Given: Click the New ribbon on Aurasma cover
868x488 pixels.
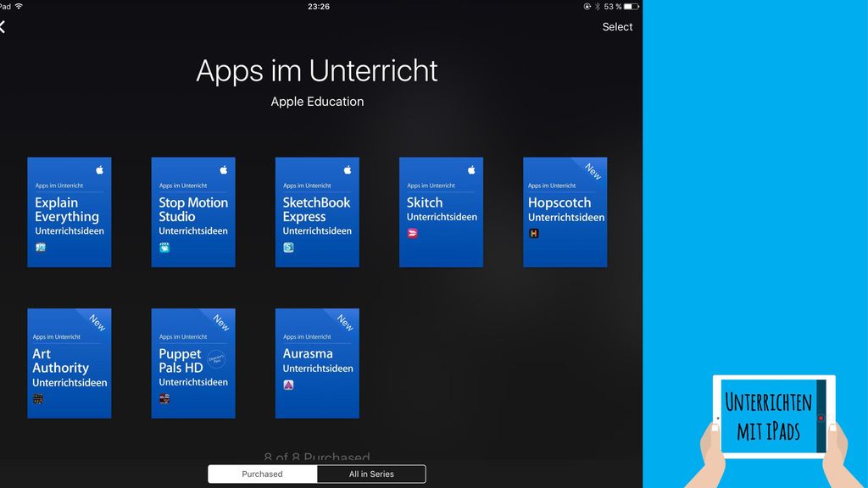Looking at the screenshot, I should (345, 323).
